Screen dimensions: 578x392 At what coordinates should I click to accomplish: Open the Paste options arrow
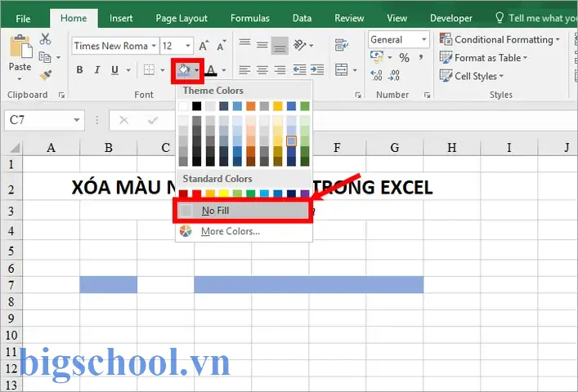20,79
